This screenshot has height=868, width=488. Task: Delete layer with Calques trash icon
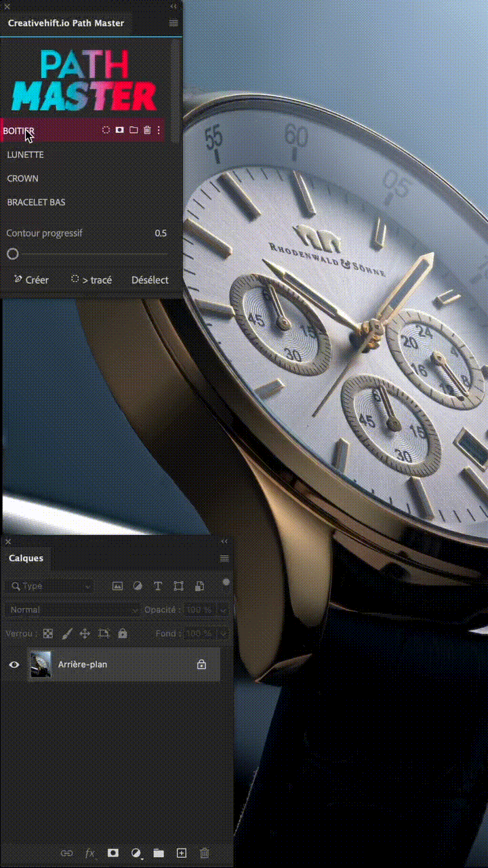[x=205, y=853]
